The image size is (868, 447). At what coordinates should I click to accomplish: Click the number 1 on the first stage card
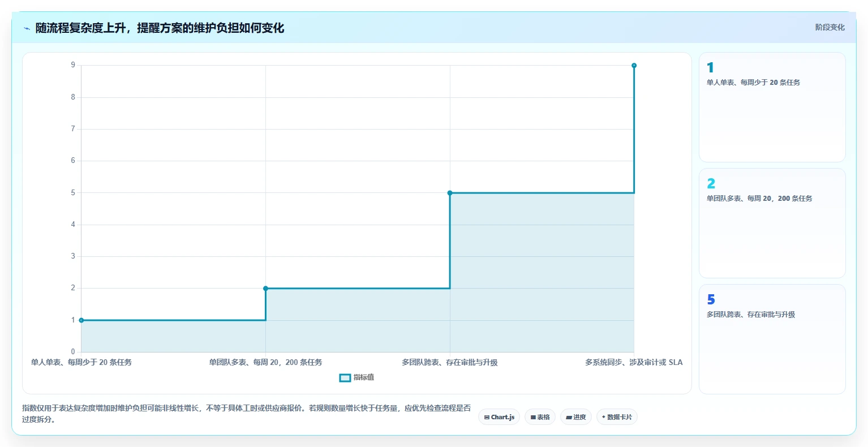[x=710, y=67]
